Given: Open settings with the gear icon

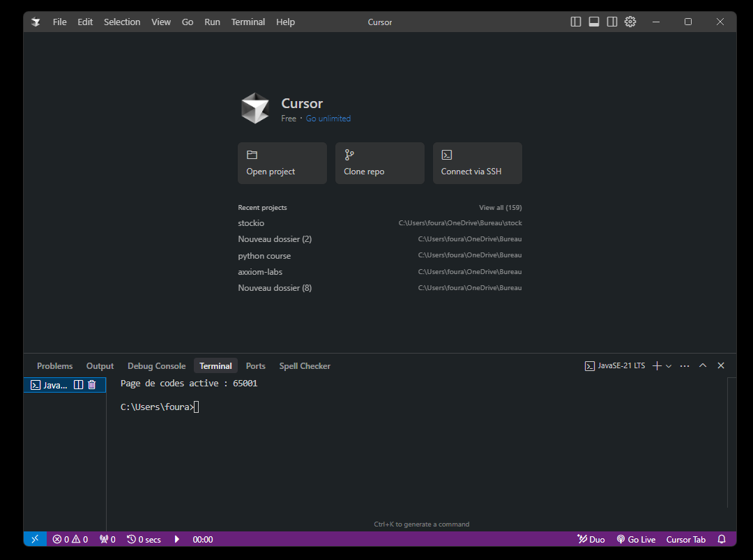Looking at the screenshot, I should point(630,22).
